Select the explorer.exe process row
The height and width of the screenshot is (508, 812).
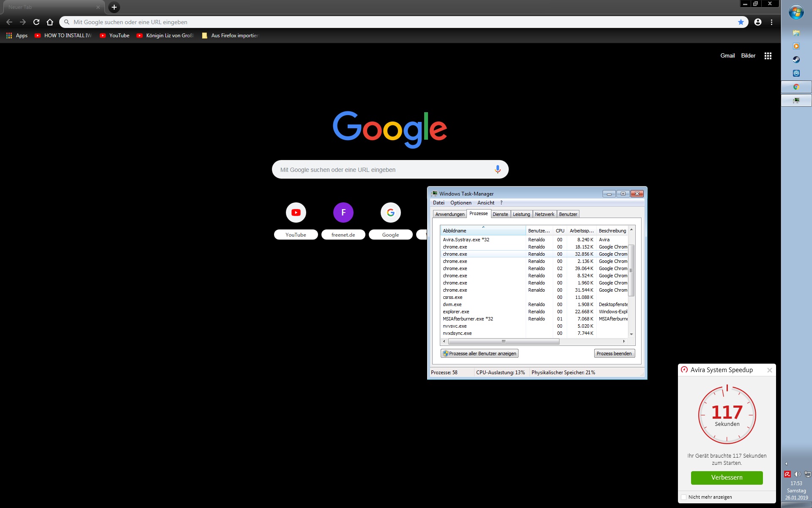click(x=535, y=312)
